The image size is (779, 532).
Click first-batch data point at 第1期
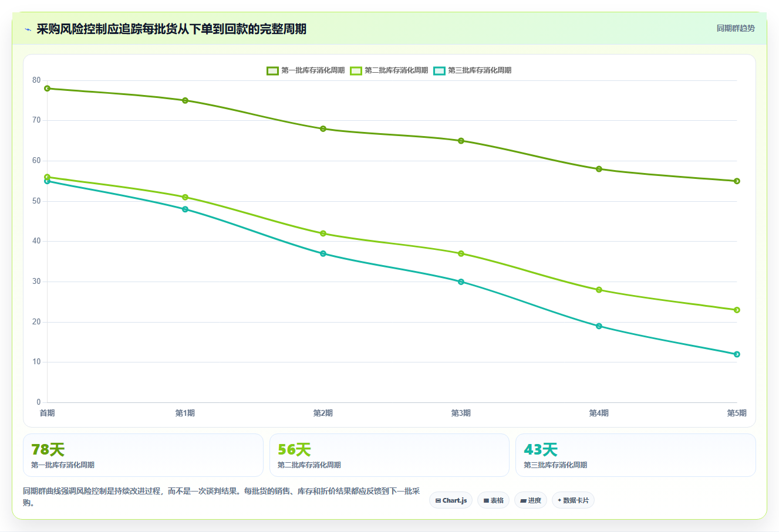pyautogui.click(x=185, y=100)
